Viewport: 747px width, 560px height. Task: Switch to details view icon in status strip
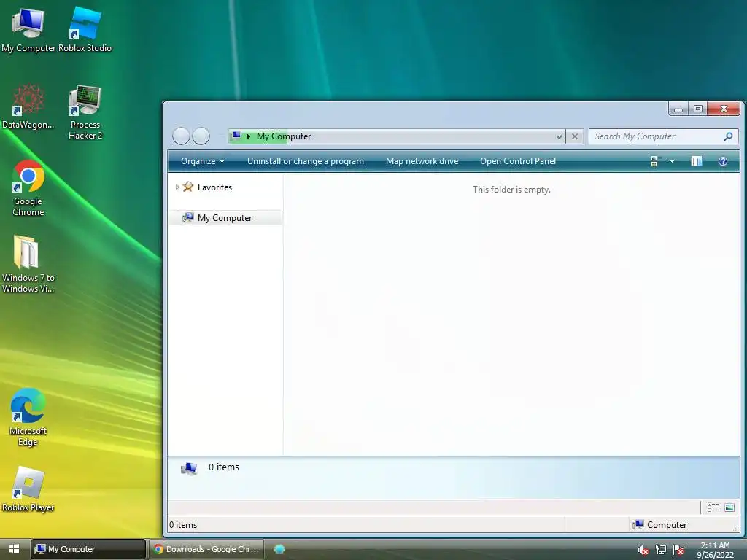pos(713,507)
